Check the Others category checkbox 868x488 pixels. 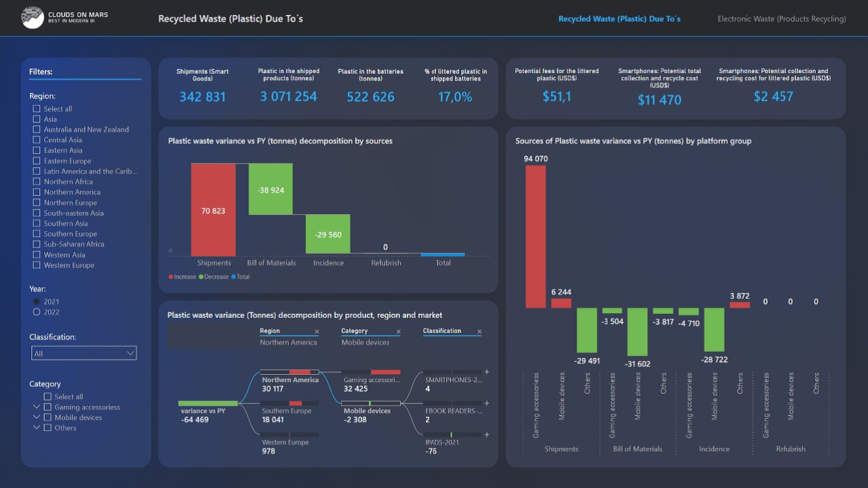[47, 428]
